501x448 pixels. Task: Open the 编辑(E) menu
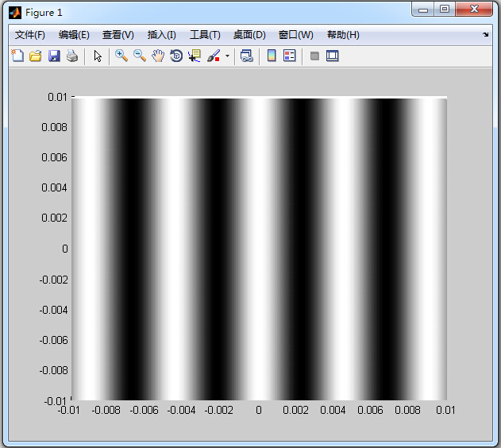pos(74,35)
